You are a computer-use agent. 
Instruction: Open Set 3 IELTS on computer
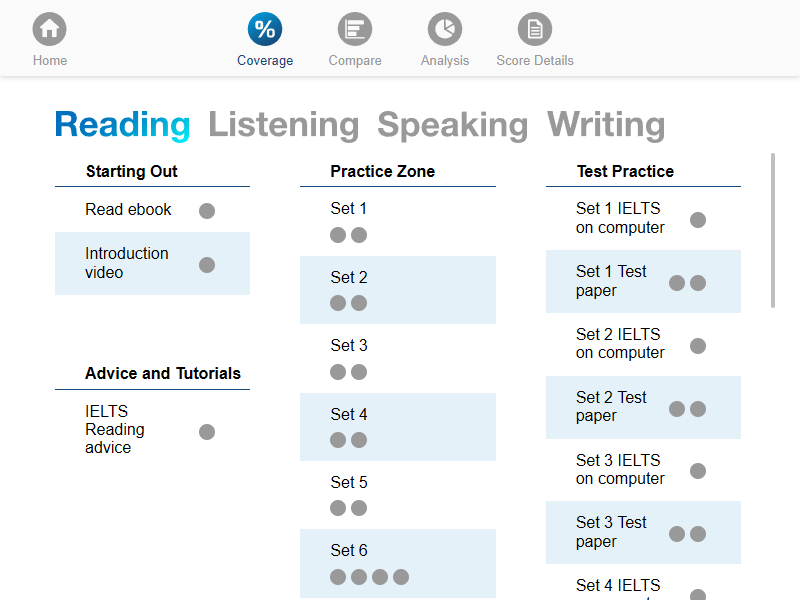click(620, 470)
